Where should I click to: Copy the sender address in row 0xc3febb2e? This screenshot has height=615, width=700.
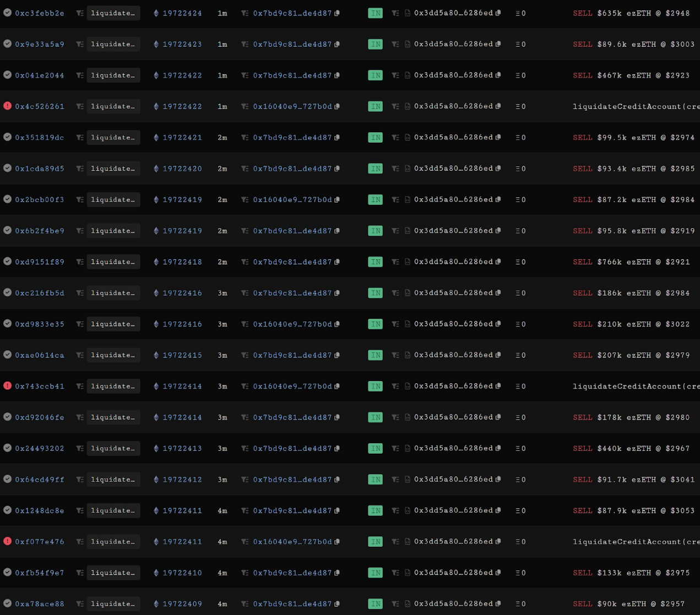tap(337, 13)
